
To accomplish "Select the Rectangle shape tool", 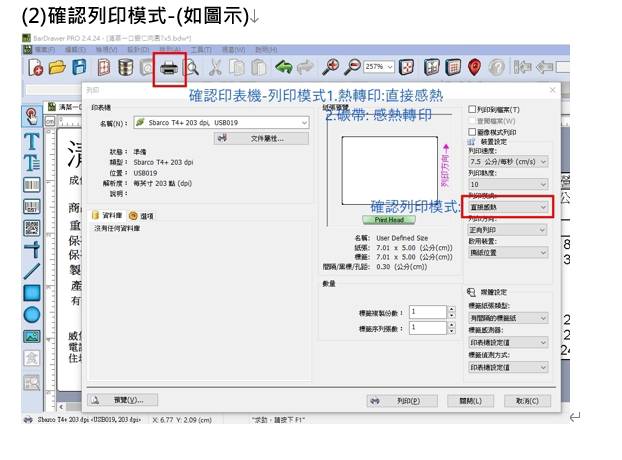I will 31,292.
